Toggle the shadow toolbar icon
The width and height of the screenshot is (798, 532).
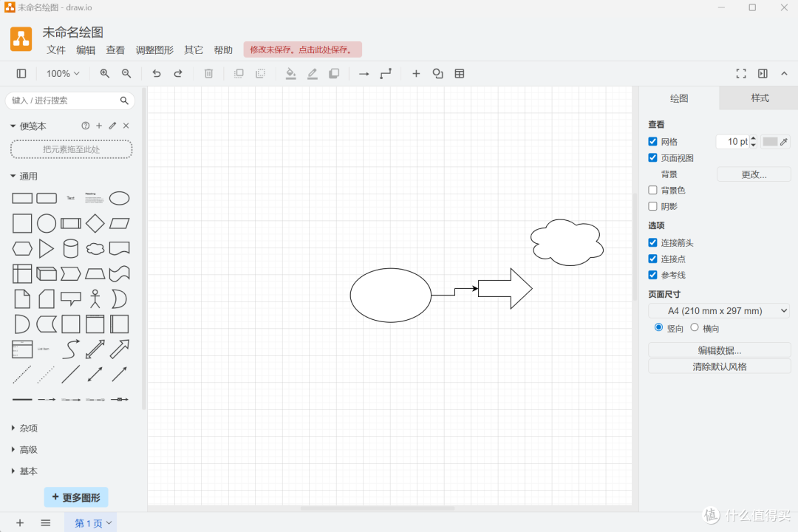334,74
